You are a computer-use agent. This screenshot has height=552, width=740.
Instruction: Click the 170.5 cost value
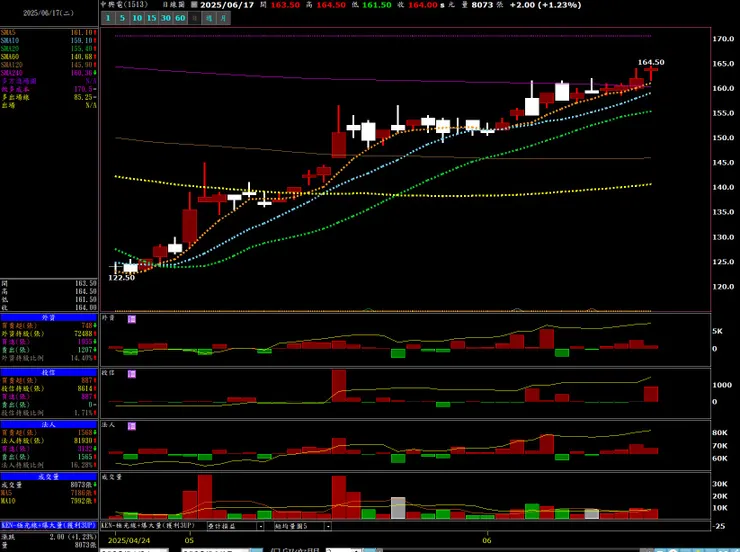point(83,89)
